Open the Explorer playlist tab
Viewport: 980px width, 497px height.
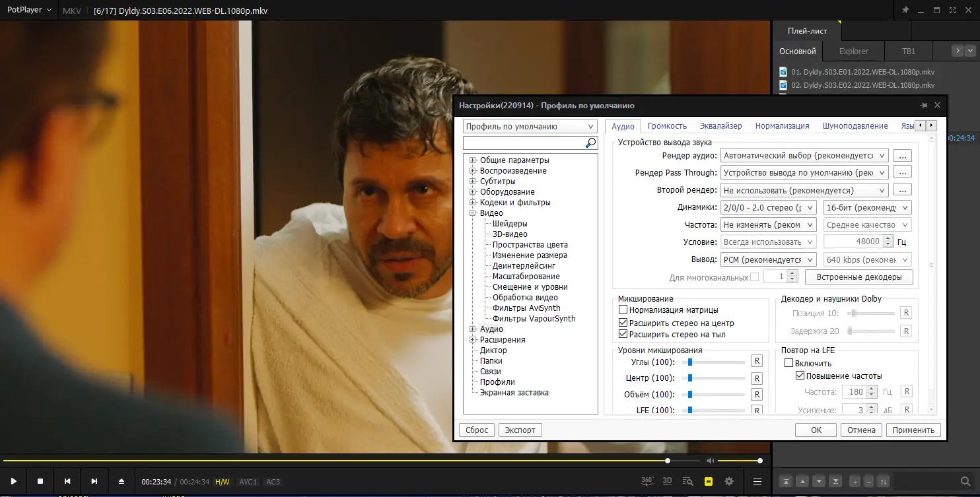tap(853, 51)
